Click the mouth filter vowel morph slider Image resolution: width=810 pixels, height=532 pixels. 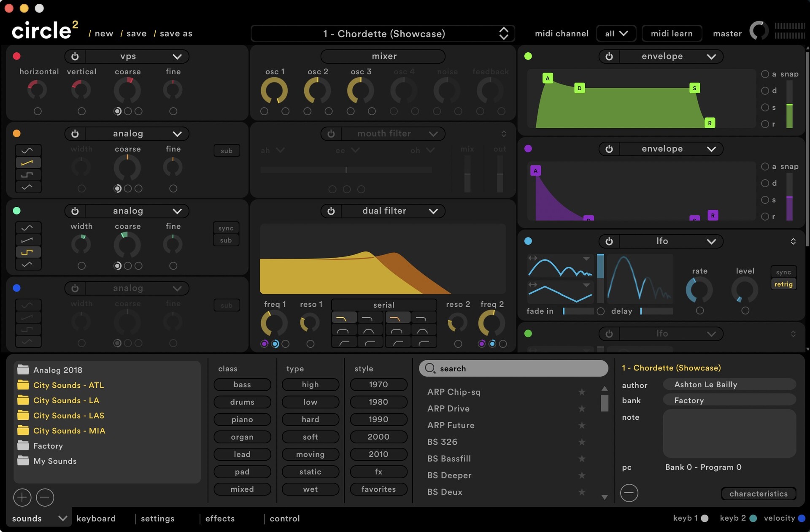[346, 170]
